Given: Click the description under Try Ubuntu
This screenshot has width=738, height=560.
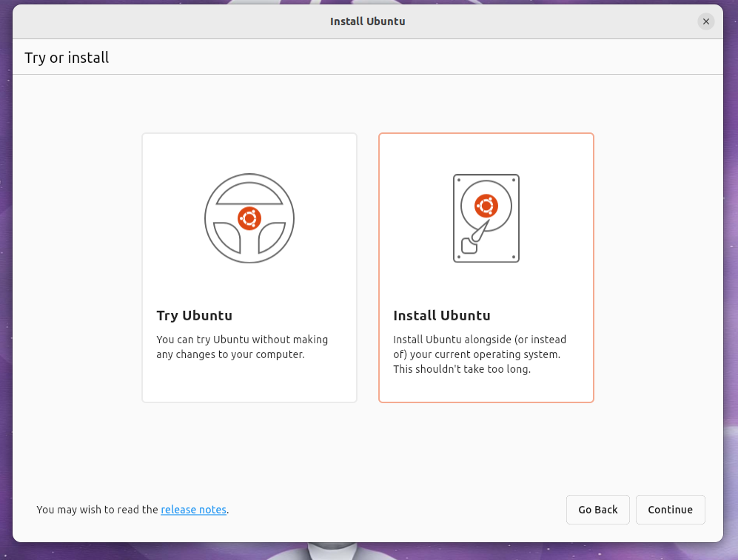Looking at the screenshot, I should coord(241,347).
